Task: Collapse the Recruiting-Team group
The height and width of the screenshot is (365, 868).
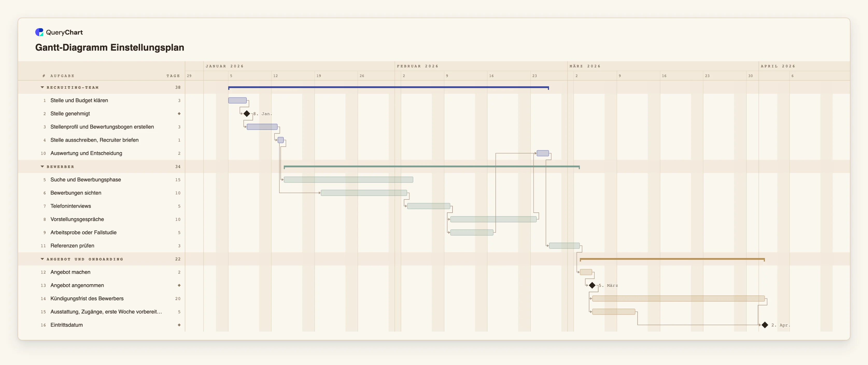Action: 42,87
